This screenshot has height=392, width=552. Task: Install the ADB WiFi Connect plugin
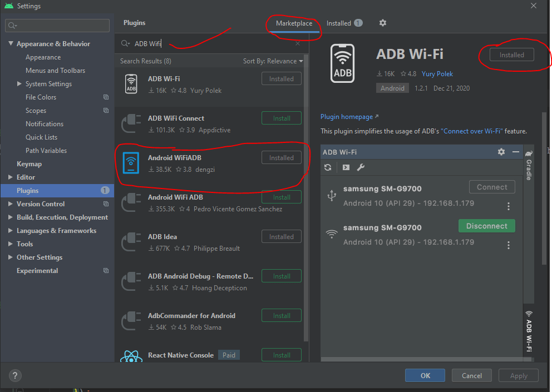(x=281, y=118)
